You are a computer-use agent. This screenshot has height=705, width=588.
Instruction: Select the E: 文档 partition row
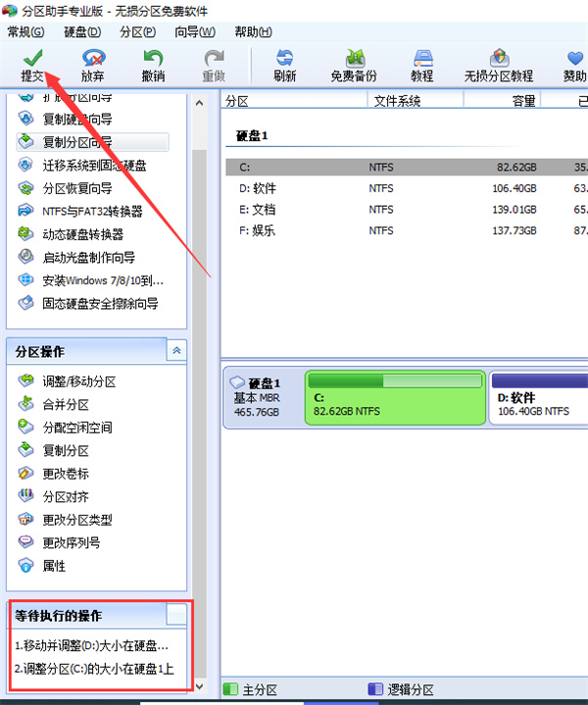coord(392,209)
